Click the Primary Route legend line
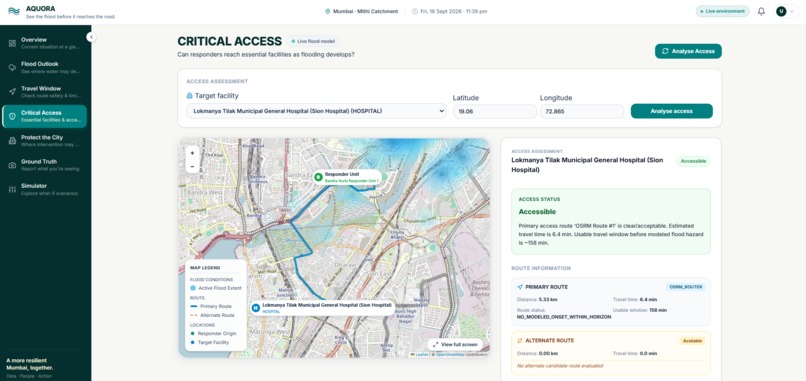 [x=193, y=306]
